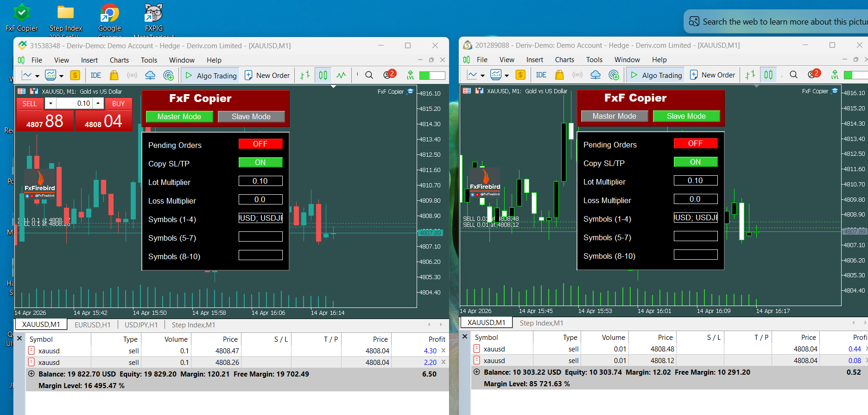Screen dimensions: 868x415
Task: Toggle Pending Orders OFF in left copier
Action: tap(260, 144)
